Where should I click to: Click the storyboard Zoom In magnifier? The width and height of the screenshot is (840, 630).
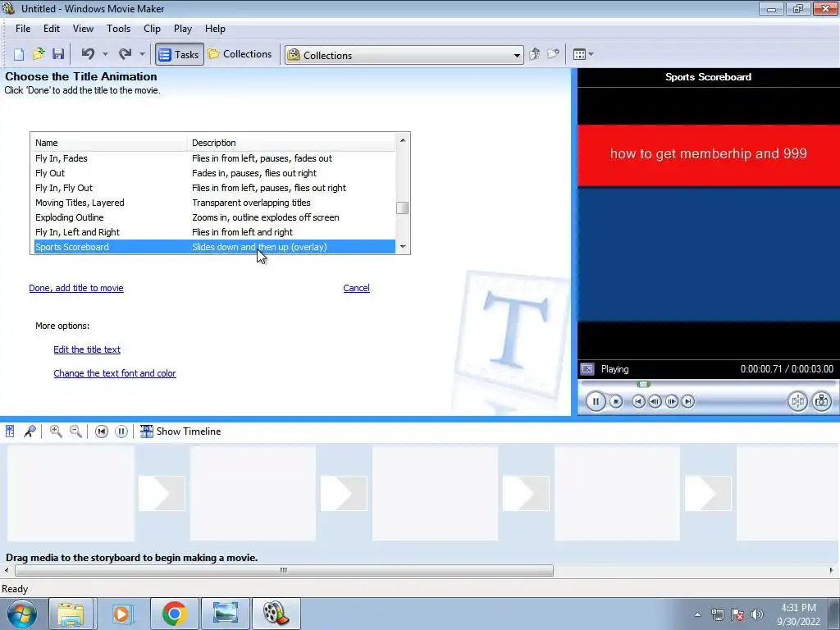(56, 431)
